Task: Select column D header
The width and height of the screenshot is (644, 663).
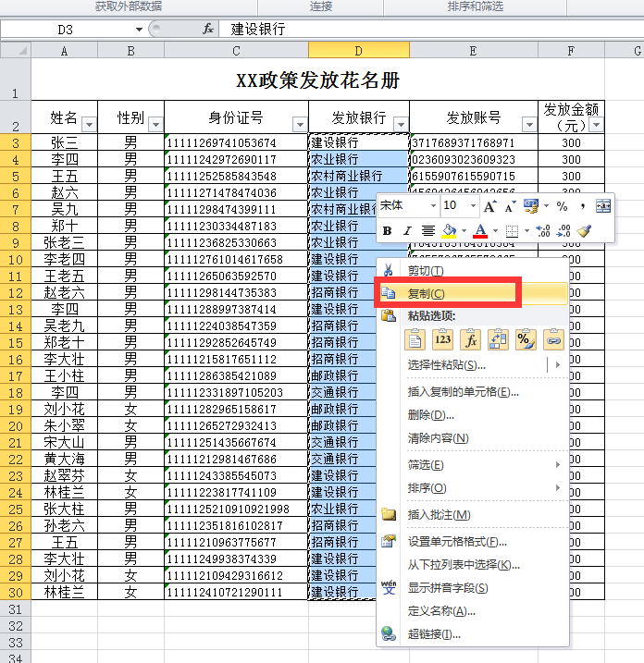Action: (x=359, y=51)
